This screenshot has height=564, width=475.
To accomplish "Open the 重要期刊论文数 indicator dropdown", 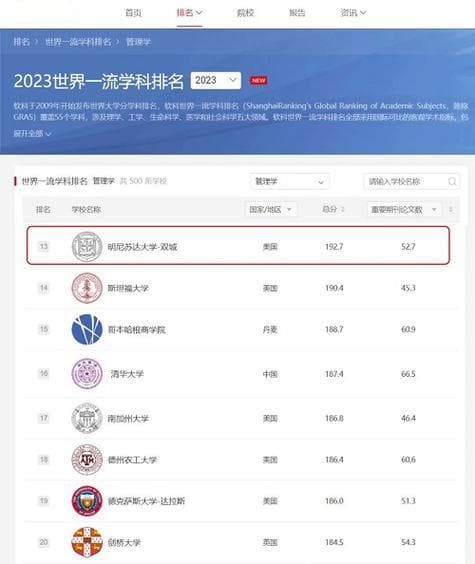I will pyautogui.click(x=404, y=209).
